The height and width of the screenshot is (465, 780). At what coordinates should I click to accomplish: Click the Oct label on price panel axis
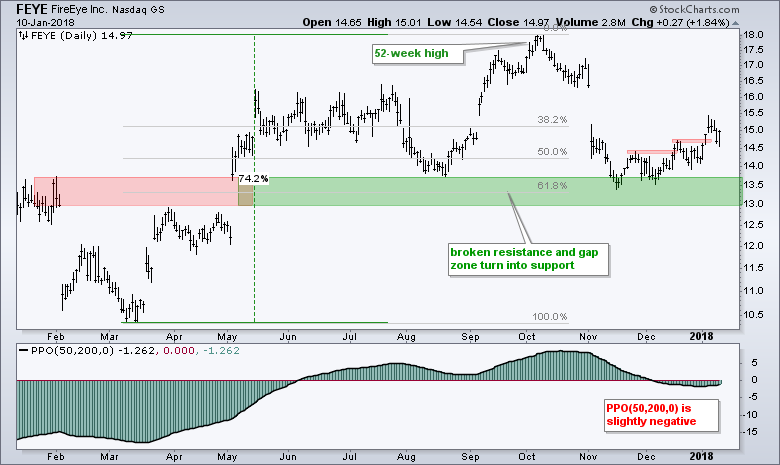click(527, 337)
